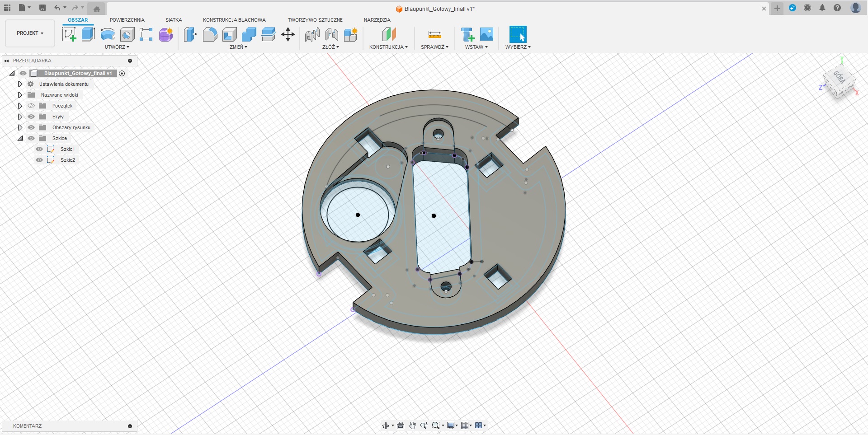Hide the Szkic1 sketch visibility eye

pos(39,149)
